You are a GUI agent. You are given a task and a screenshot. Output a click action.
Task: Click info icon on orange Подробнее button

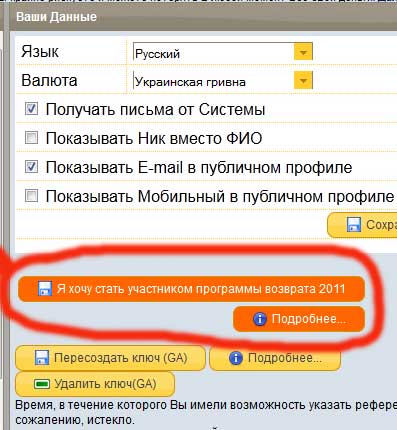pos(260,319)
